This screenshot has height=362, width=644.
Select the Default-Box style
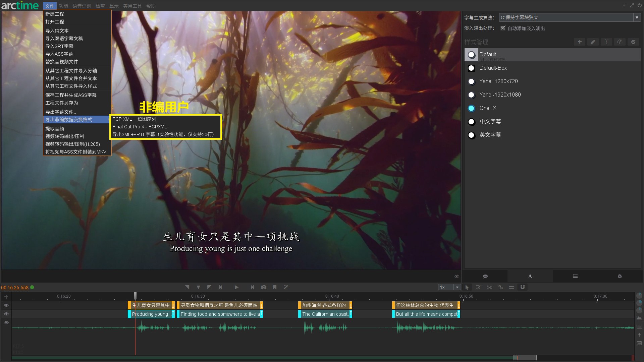493,68
